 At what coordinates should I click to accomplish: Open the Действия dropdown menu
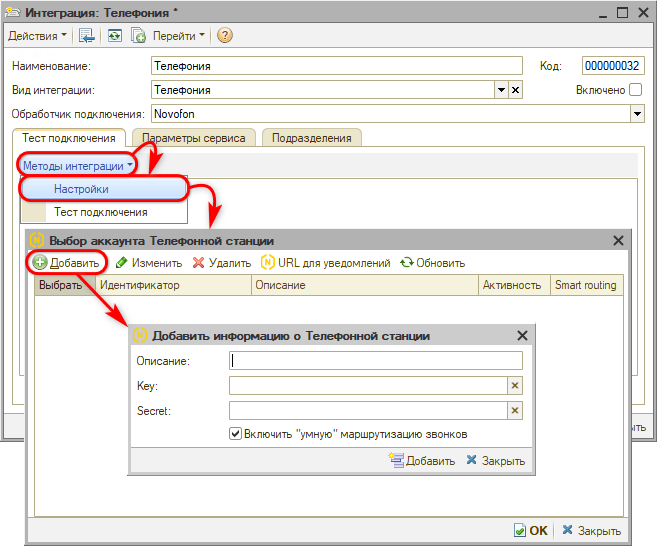coord(38,35)
